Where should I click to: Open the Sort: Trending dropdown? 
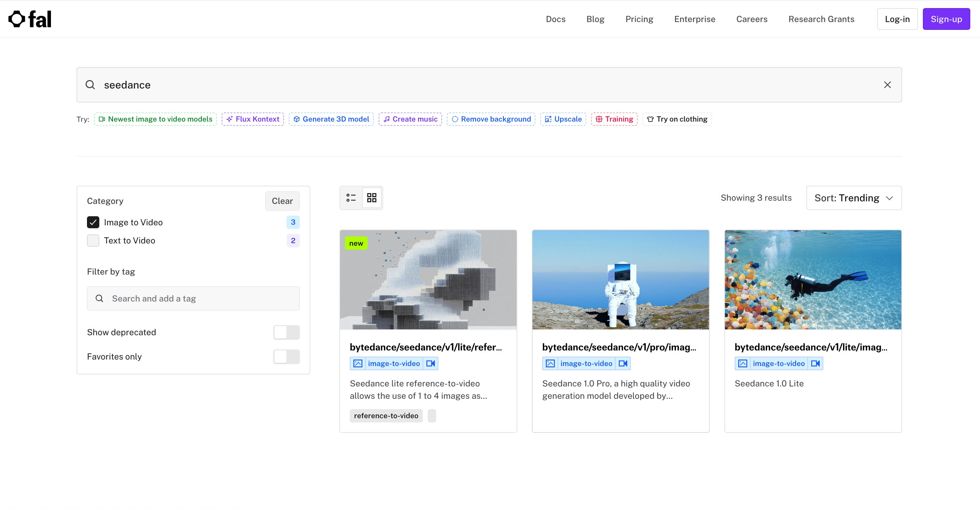tap(854, 198)
